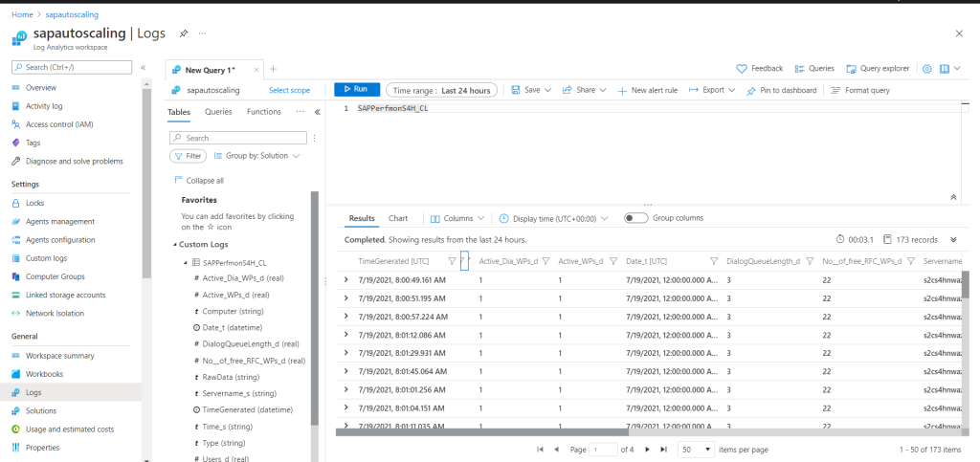Click the Select scope link
Screen dimensions: 980x462
[x=289, y=91]
